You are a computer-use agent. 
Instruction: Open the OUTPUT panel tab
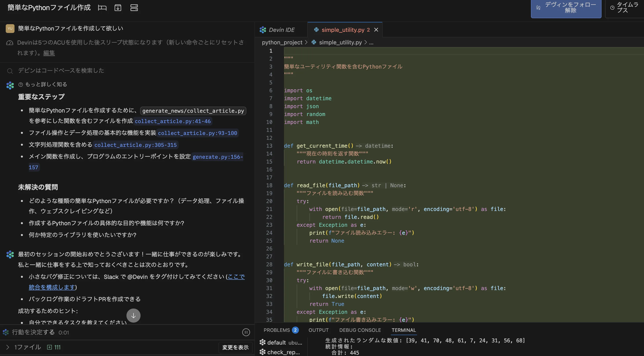[x=318, y=330]
